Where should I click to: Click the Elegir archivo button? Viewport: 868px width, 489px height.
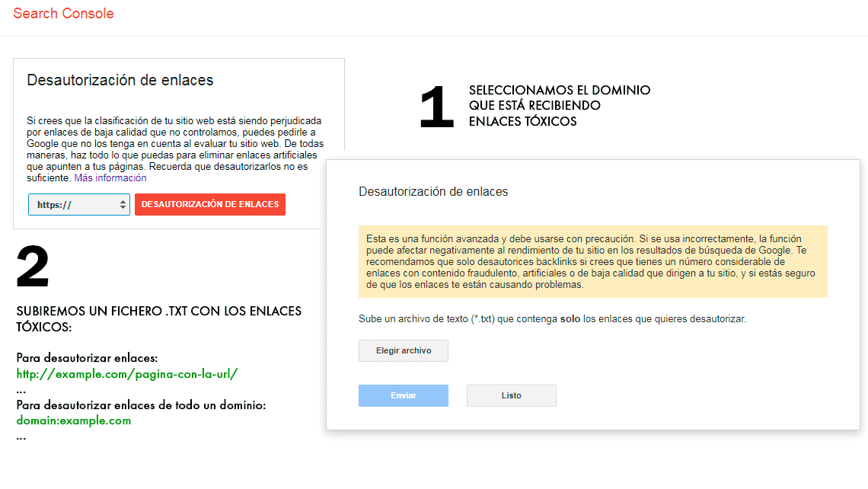pos(404,350)
